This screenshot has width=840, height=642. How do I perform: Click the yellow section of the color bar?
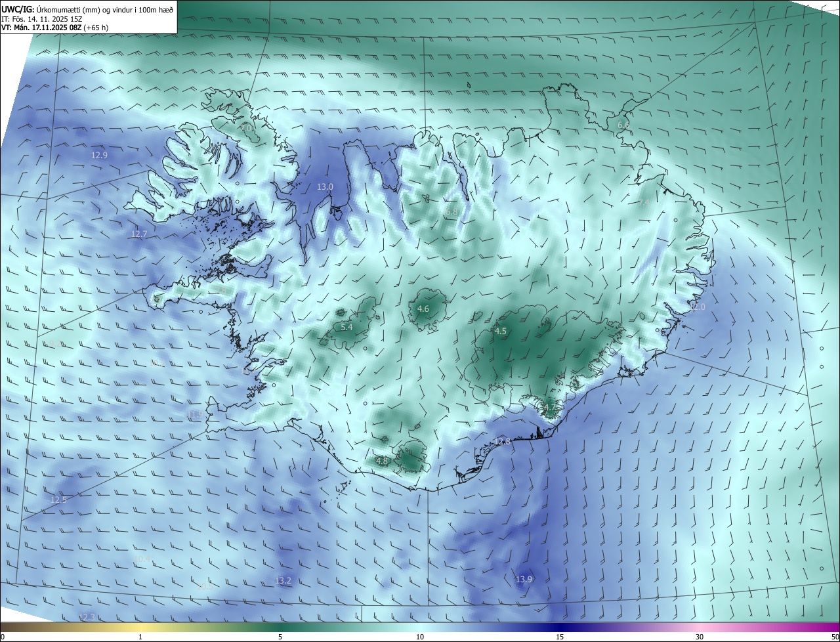click(140, 627)
